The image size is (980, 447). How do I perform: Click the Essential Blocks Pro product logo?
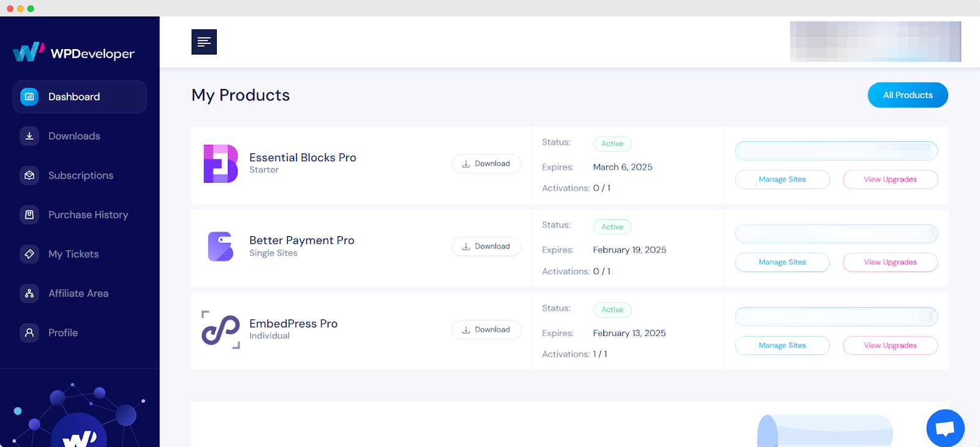[221, 164]
